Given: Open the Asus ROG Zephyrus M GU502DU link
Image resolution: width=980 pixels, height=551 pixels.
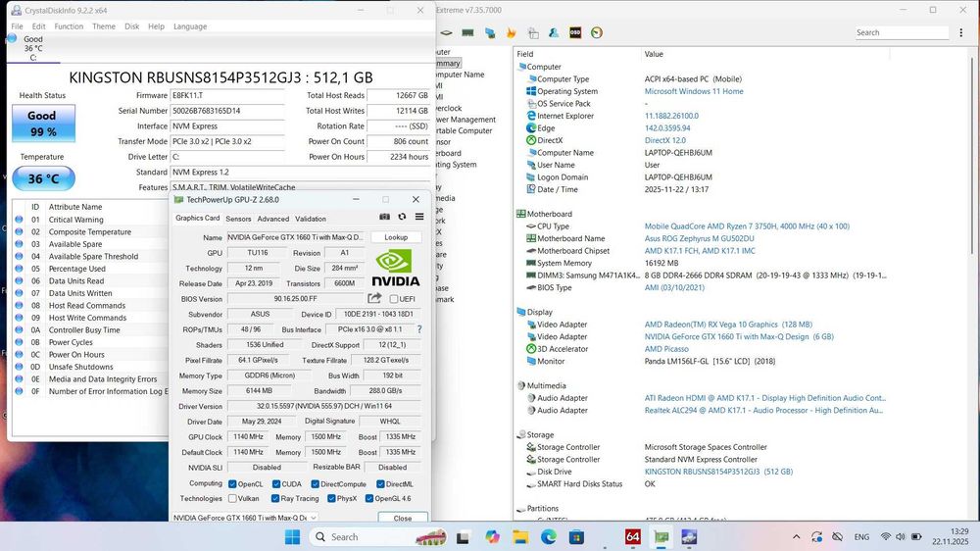Looking at the screenshot, I should coord(699,238).
